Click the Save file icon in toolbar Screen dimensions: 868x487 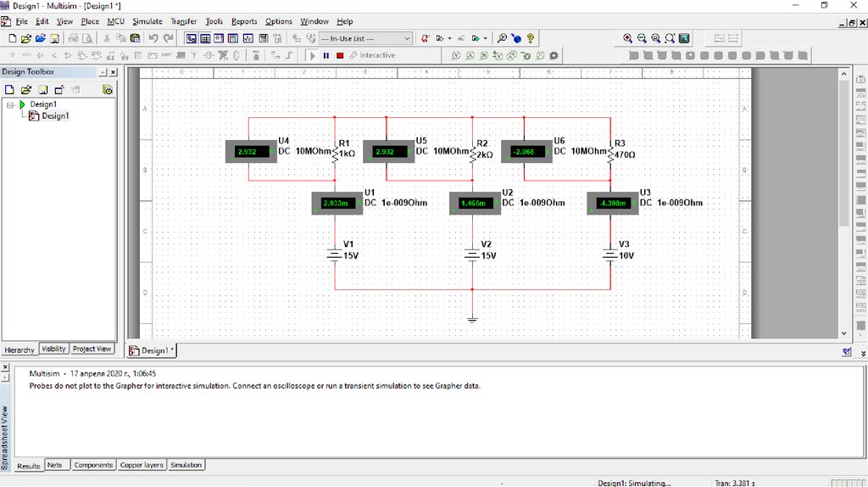click(55, 38)
